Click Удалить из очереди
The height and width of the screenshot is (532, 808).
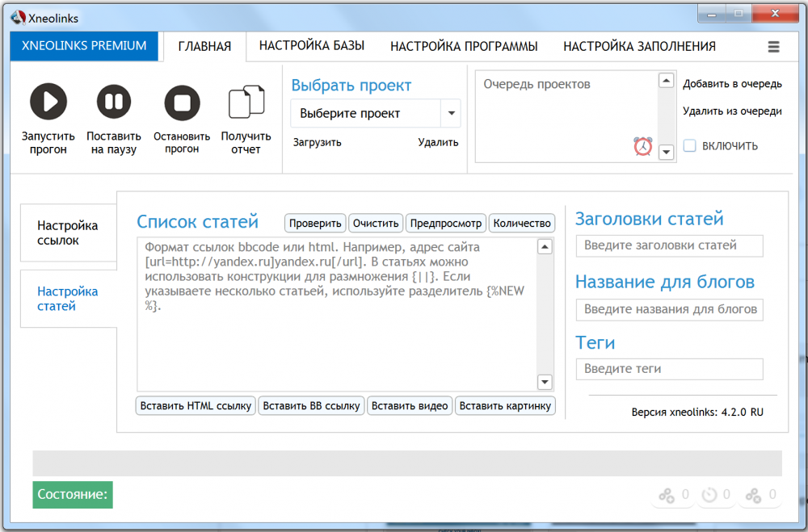point(732,111)
